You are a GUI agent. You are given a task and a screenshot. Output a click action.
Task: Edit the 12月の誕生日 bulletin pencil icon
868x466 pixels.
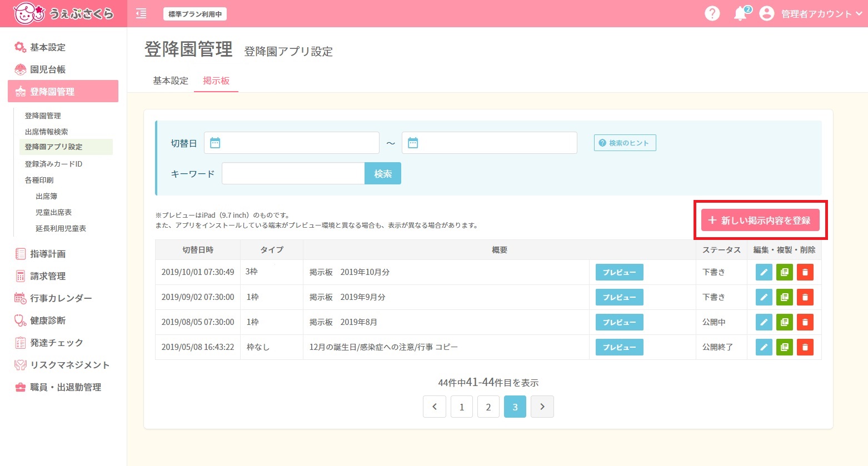click(x=764, y=347)
